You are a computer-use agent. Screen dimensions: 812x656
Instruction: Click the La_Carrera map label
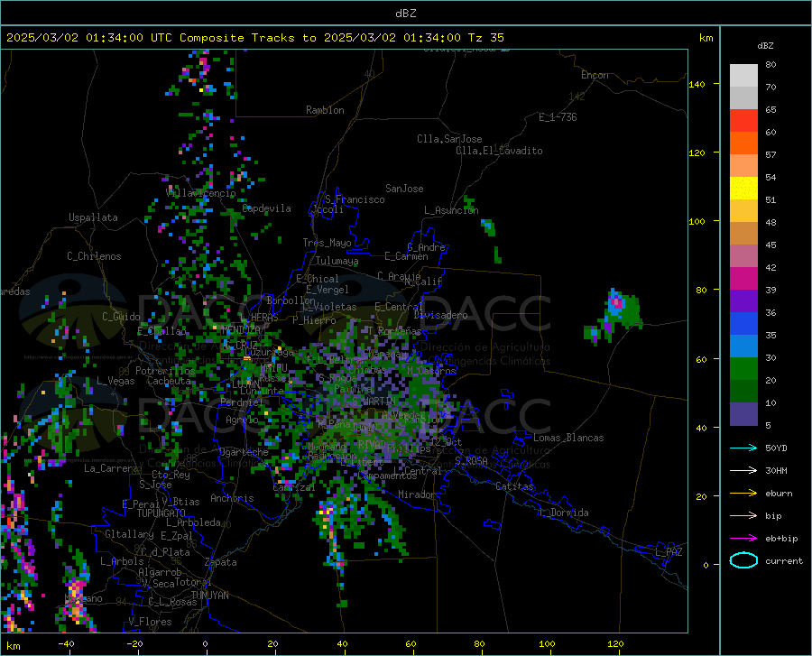111,468
